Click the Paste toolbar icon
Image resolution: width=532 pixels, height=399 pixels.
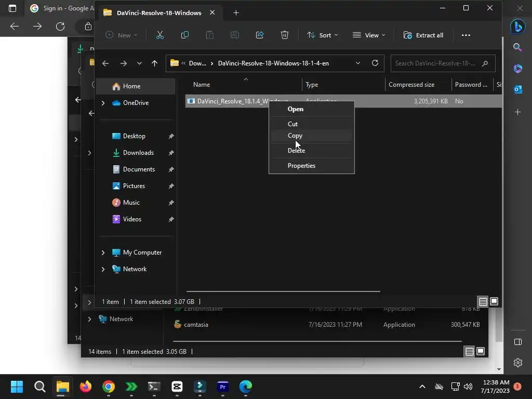210,35
